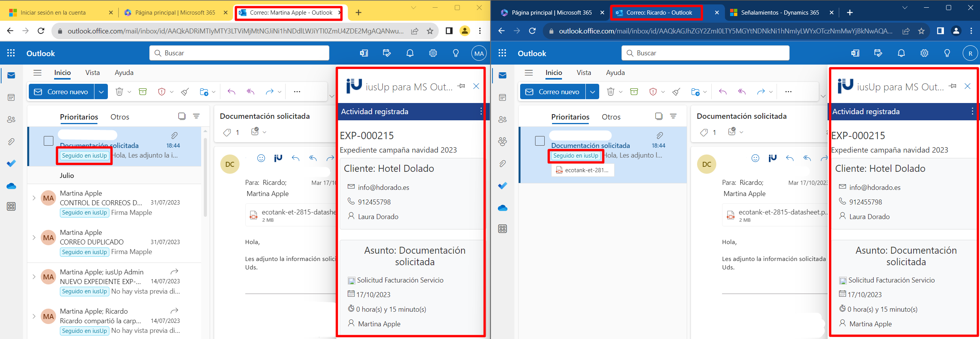Click archive icon in right window toolbar
Image resolution: width=980 pixels, height=339 pixels.
pos(634,92)
